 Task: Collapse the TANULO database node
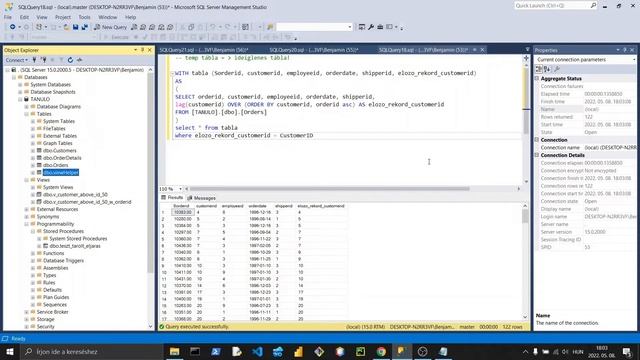20,99
